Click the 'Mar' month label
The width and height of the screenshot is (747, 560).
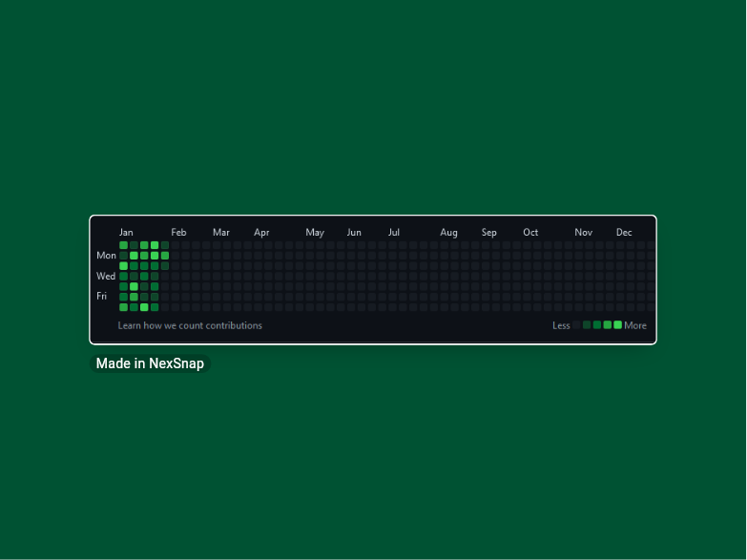coord(221,232)
